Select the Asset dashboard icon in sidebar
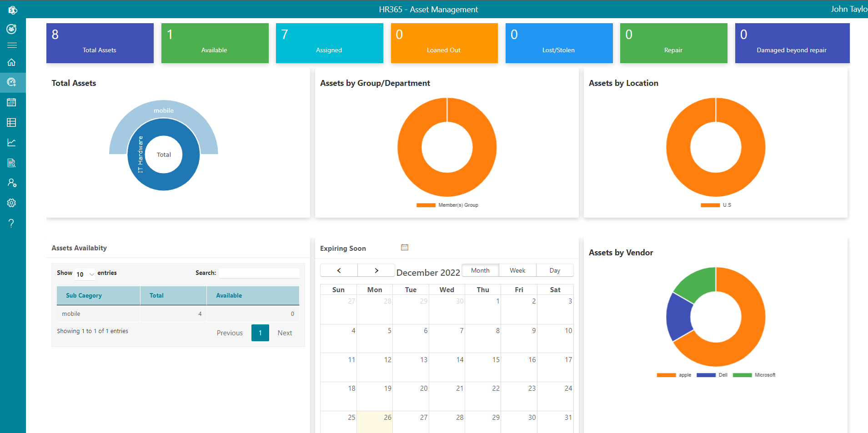 (x=12, y=82)
